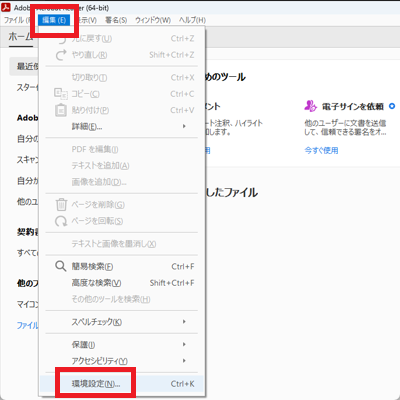The width and height of the screenshot is (400, 400).
Task: Click the greyed やり直し(R) entry
Action: coord(122,55)
